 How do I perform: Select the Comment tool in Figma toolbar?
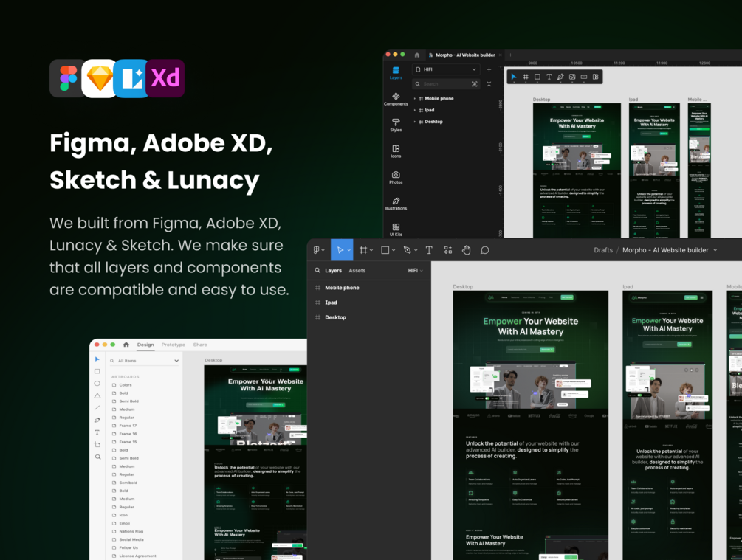point(484,250)
